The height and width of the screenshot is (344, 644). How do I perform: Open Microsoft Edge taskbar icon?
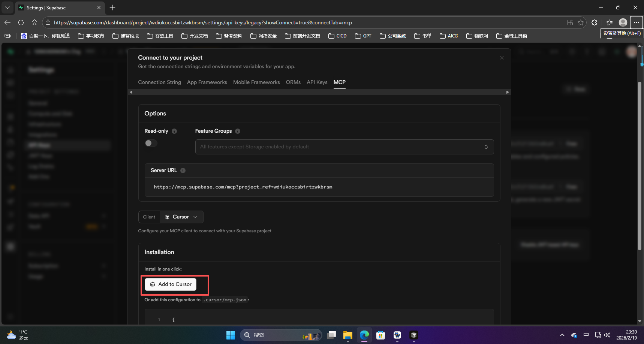click(x=364, y=335)
